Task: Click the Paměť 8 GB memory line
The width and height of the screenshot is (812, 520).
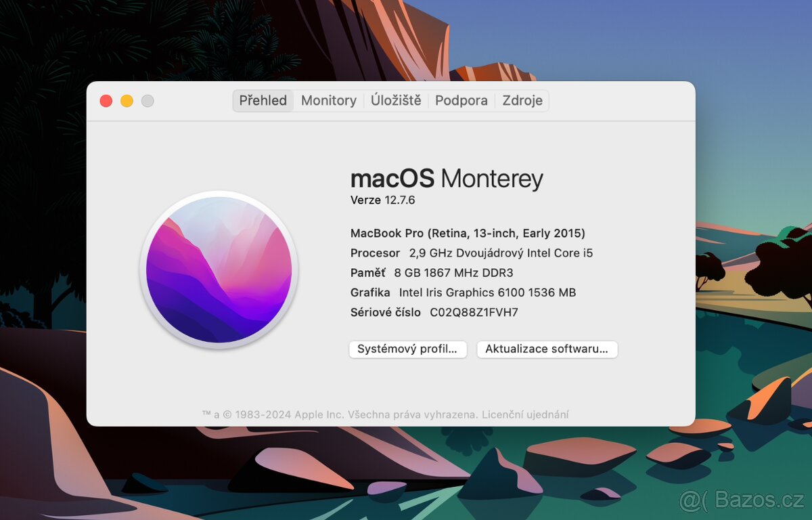Action: pyautogui.click(x=432, y=273)
